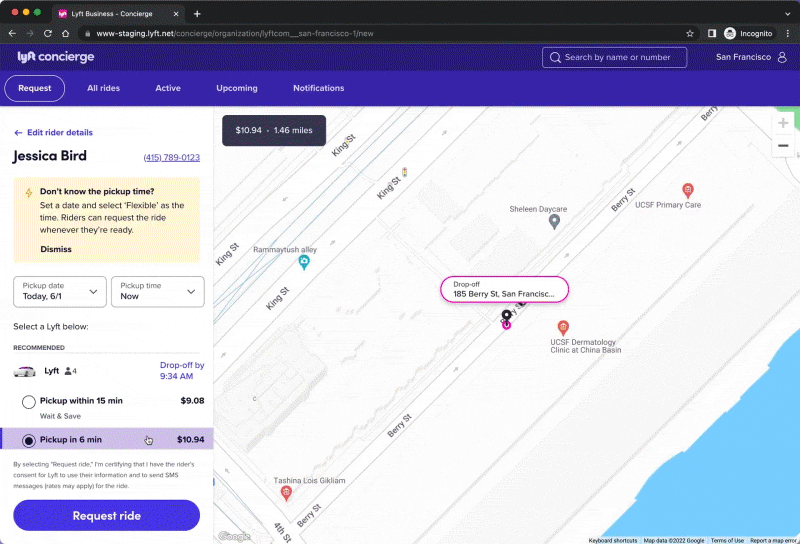
Task: Switch to Notifications tab
Action: point(318,88)
